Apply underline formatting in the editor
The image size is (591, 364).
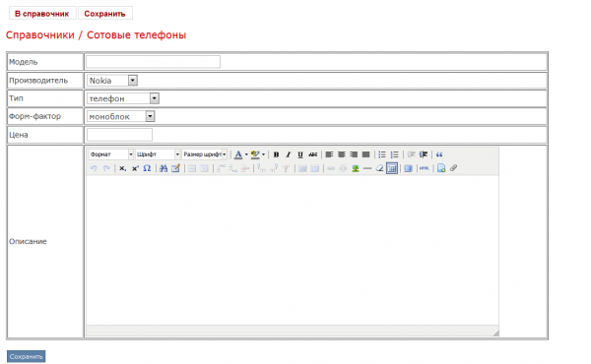click(x=300, y=154)
